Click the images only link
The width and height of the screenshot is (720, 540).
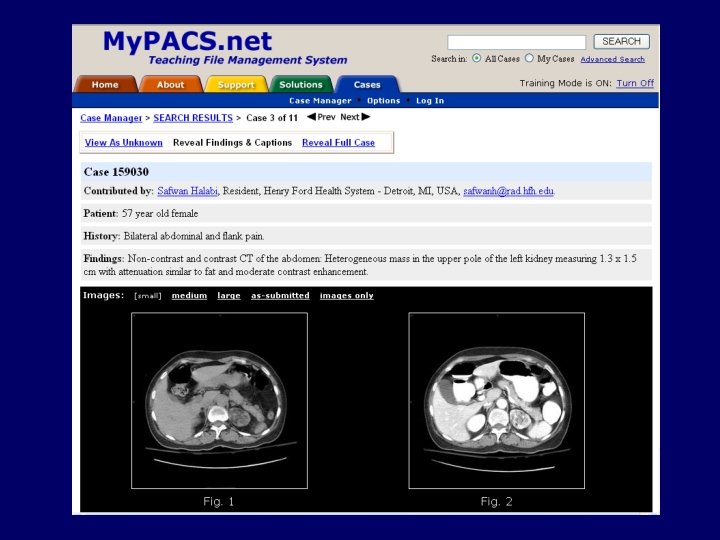[347, 296]
